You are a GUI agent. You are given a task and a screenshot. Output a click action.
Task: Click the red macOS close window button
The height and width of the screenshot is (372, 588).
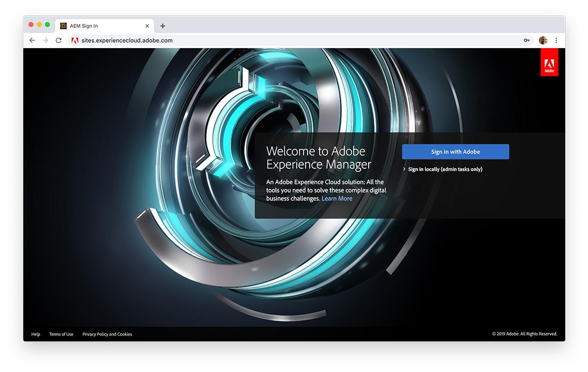pyautogui.click(x=31, y=25)
